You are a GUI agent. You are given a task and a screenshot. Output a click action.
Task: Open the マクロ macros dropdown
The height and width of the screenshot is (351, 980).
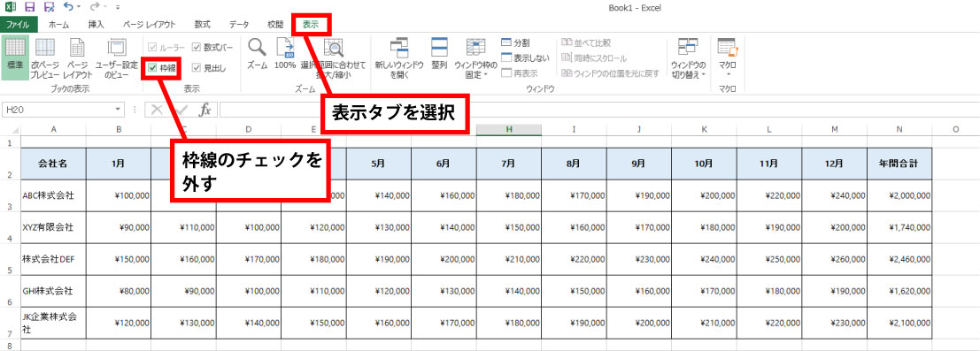728,57
